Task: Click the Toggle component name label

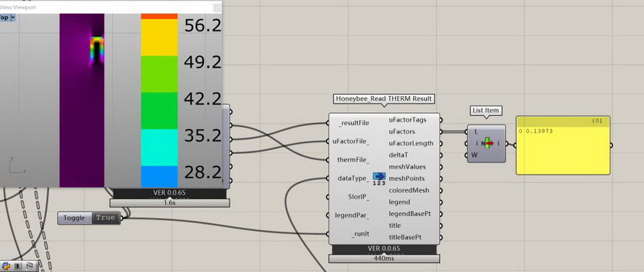Action: [x=74, y=218]
